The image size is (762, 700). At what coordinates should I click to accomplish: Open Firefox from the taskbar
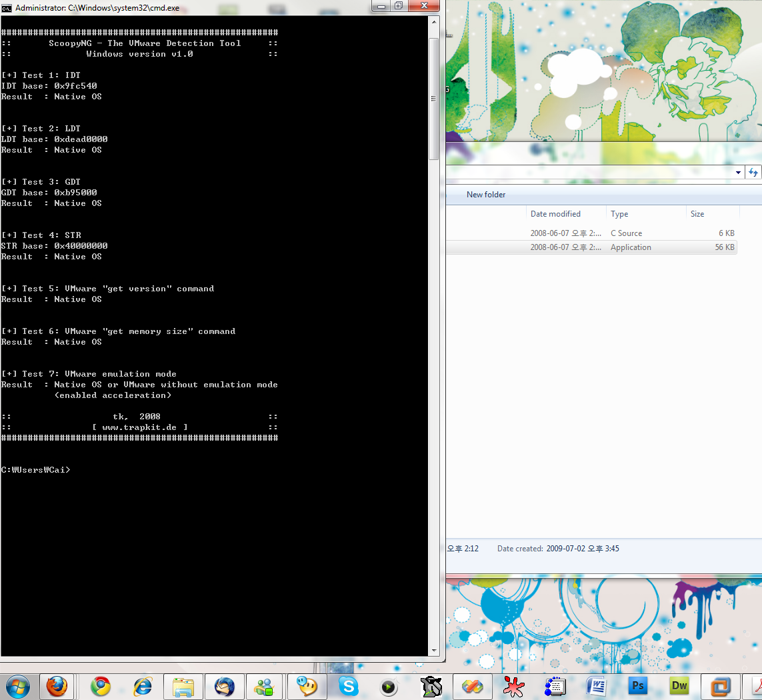[x=57, y=685]
